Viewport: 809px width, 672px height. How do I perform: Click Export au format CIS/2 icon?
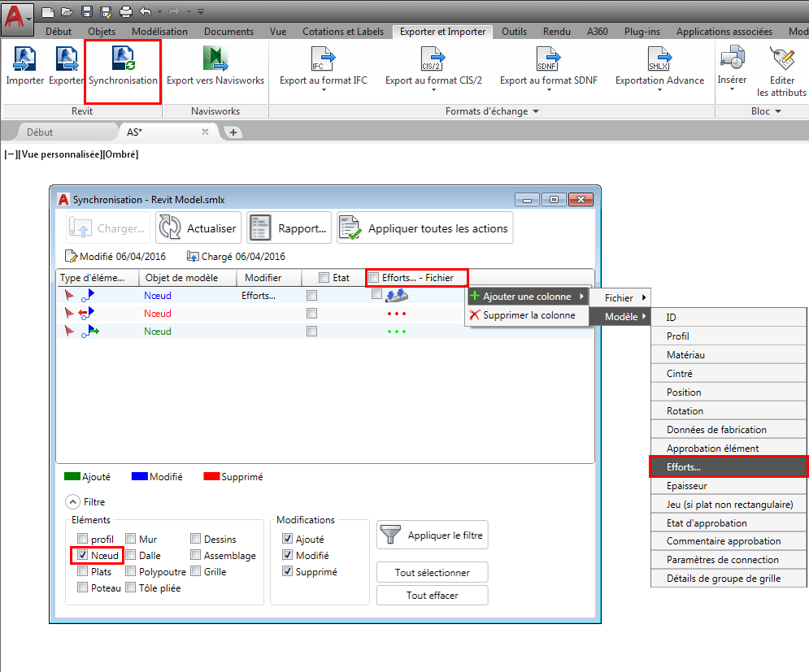[433, 59]
